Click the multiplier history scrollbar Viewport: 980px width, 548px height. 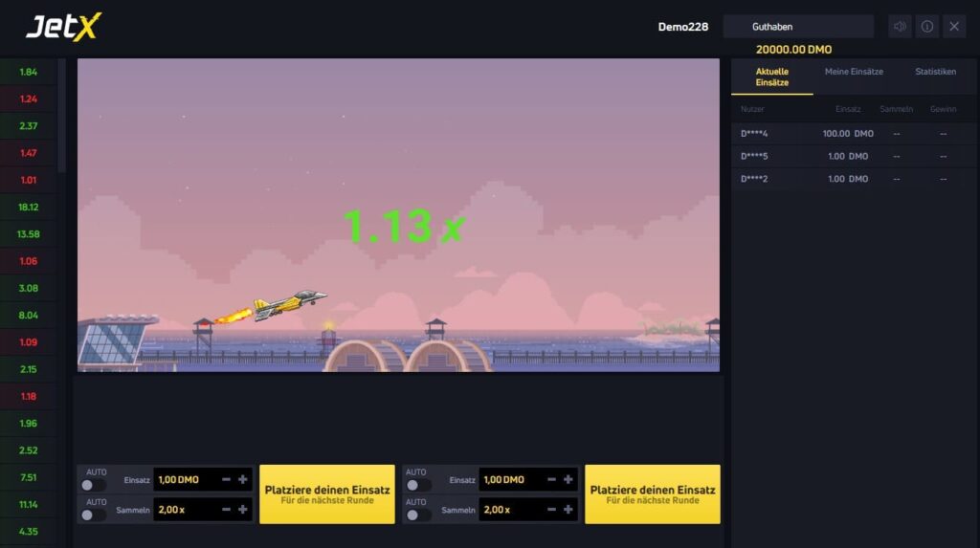coord(62,115)
